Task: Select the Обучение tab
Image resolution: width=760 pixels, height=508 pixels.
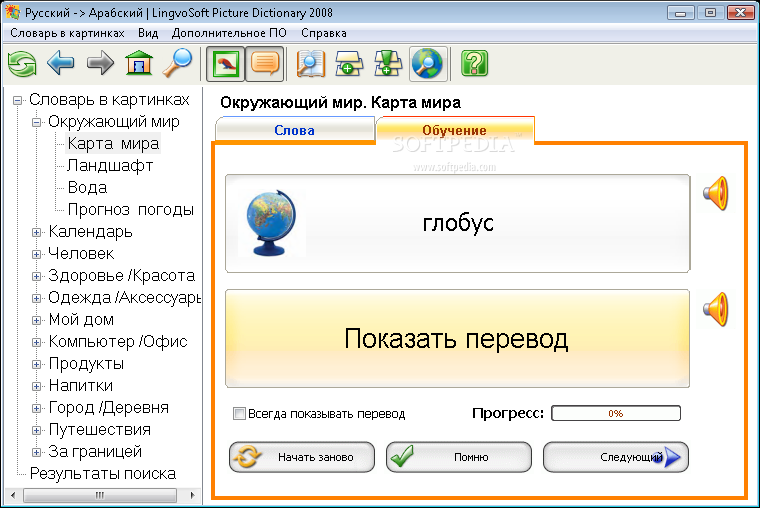Action: tap(454, 130)
